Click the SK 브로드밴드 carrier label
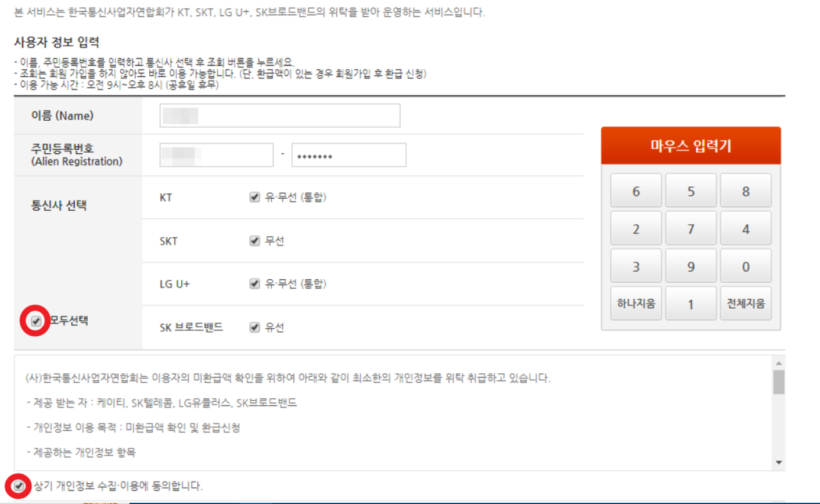The image size is (820, 504). click(x=191, y=327)
